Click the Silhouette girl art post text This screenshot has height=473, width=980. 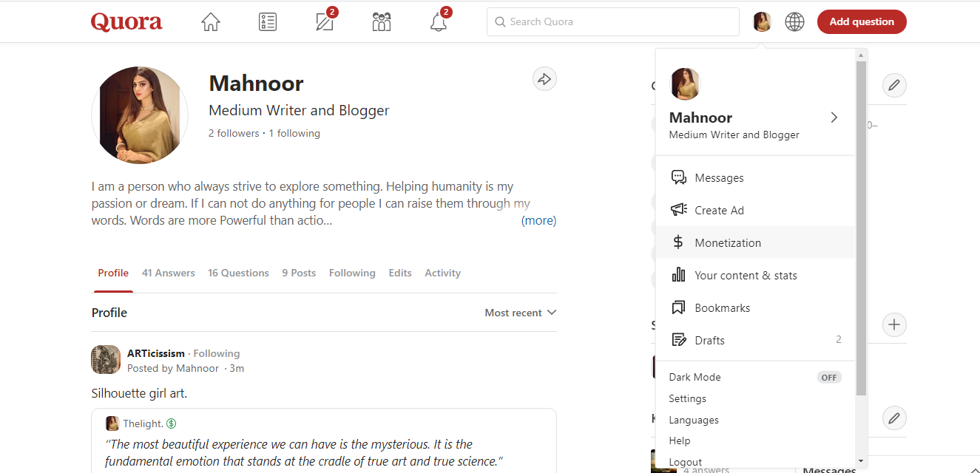[139, 393]
